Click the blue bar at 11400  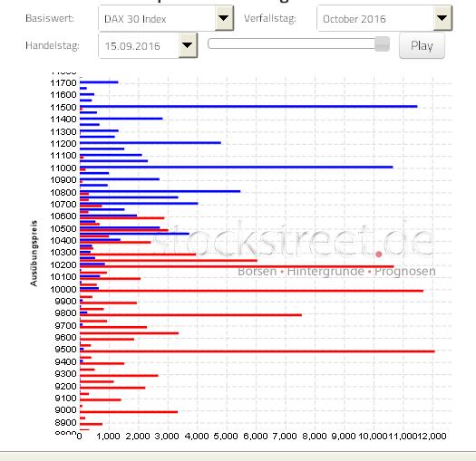tap(121, 119)
